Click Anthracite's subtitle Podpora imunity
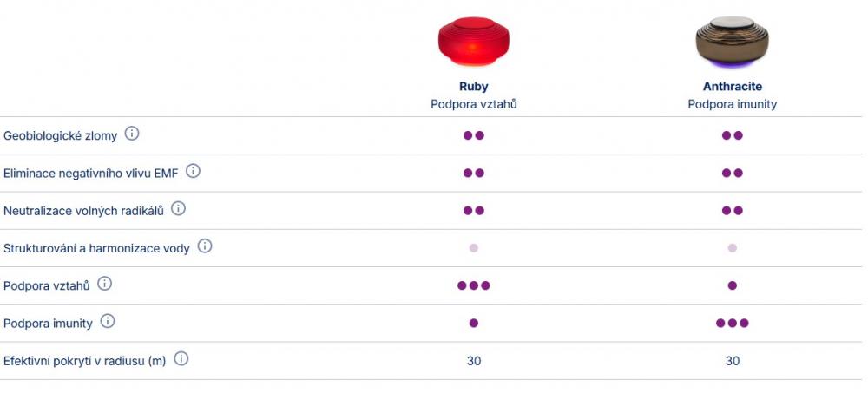This screenshot has height=393, width=868. (x=732, y=104)
